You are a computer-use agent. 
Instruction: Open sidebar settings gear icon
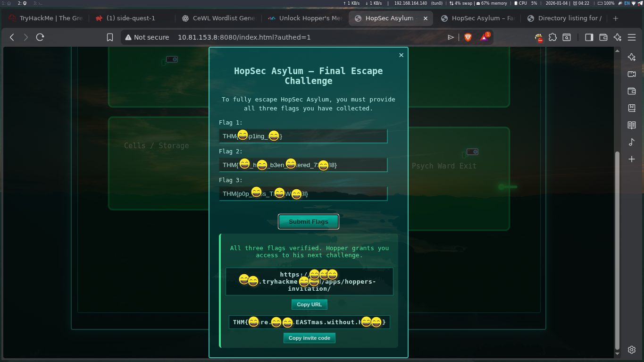pyautogui.click(x=632, y=350)
